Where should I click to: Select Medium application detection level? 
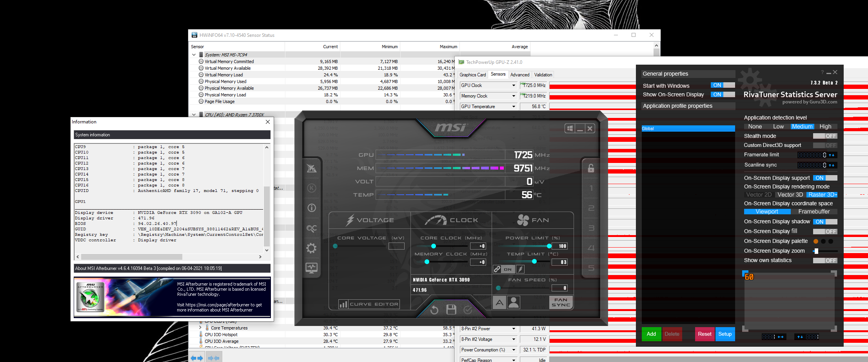[802, 127]
